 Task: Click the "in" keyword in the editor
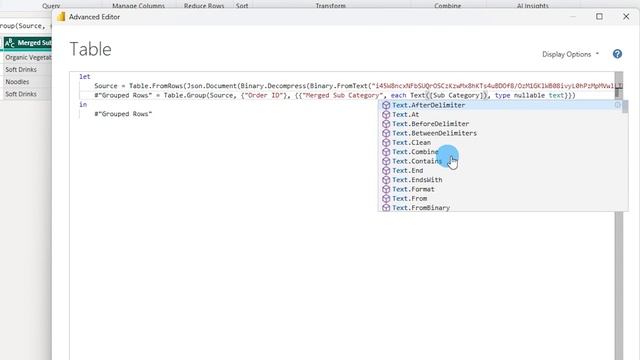pyautogui.click(x=83, y=104)
